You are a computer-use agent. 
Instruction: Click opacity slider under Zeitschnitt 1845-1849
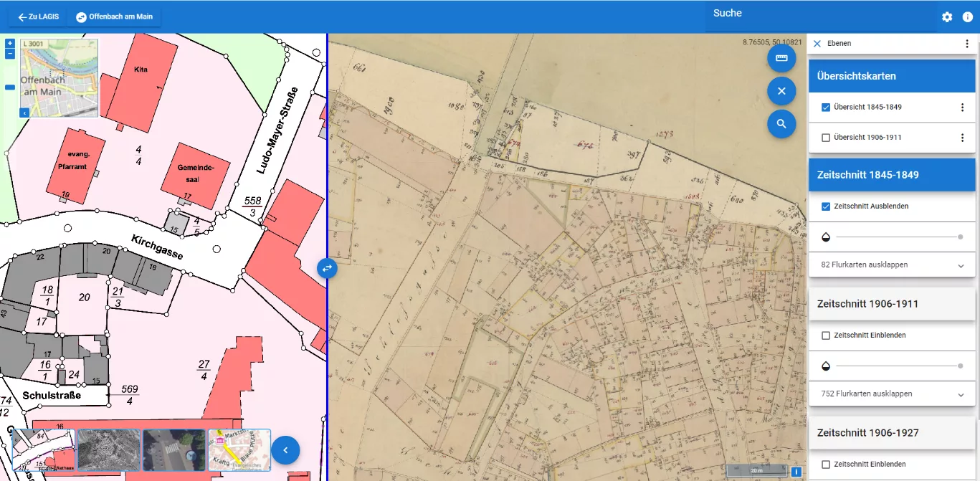[898, 237]
